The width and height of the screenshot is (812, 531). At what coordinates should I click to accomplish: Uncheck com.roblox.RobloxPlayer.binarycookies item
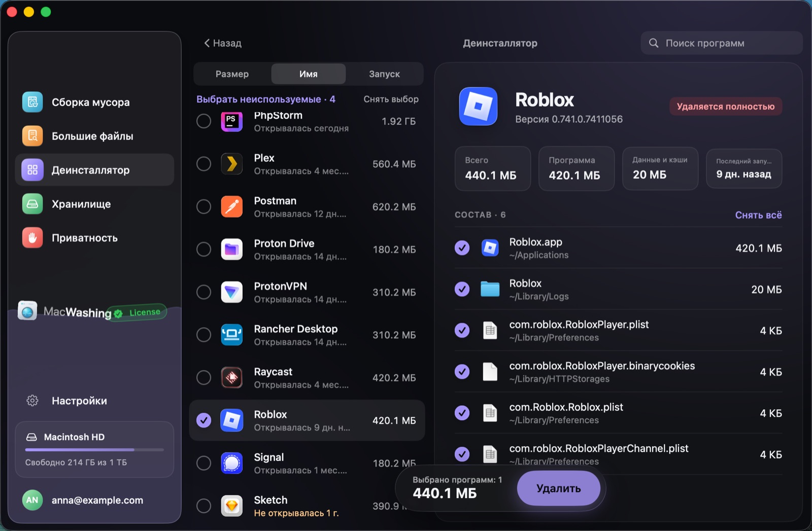pos(462,372)
